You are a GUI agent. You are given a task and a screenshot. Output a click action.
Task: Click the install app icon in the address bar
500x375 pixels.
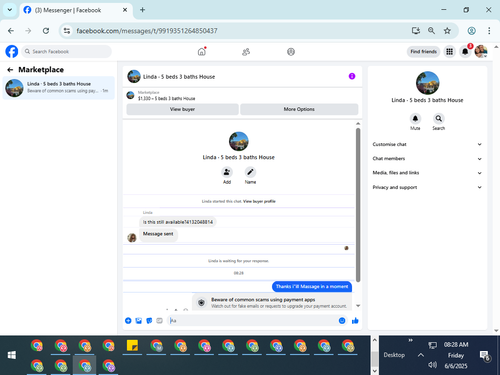tap(416, 31)
